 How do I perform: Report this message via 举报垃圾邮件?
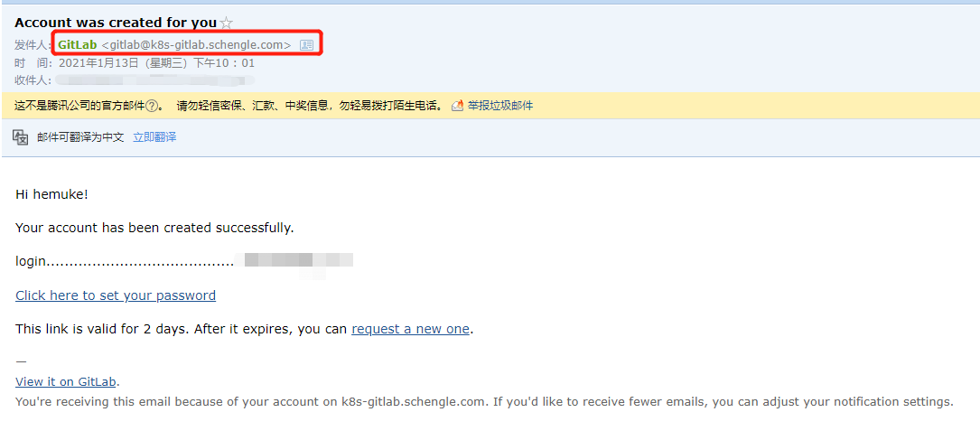[x=500, y=106]
